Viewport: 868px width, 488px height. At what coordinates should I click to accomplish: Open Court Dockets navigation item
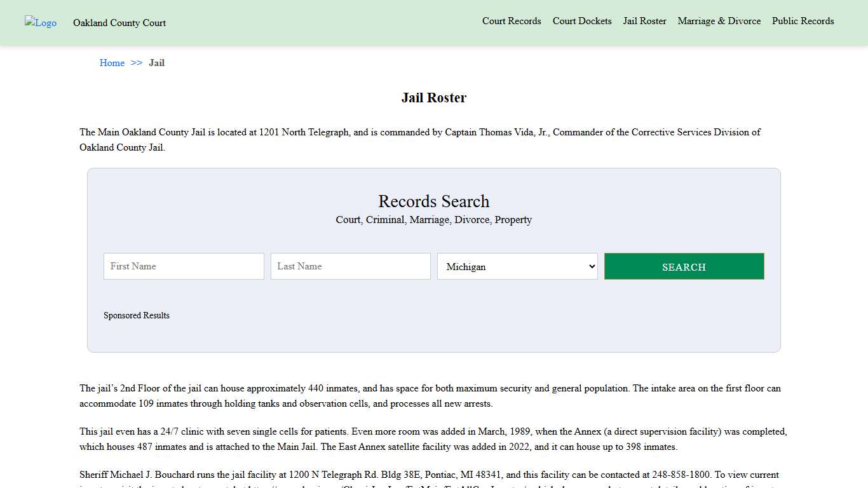[581, 21]
